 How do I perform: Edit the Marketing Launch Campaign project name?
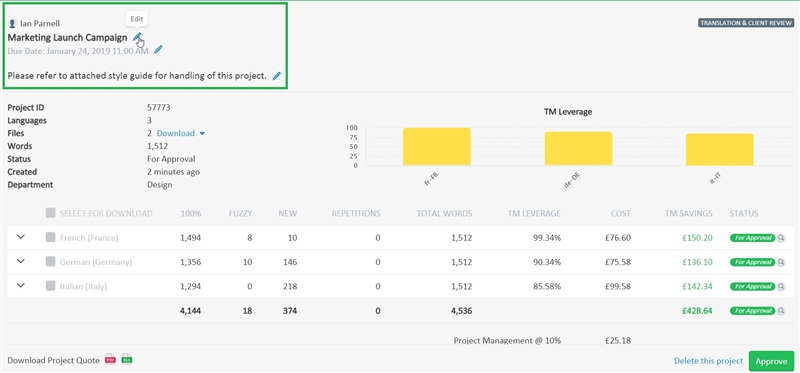pyautogui.click(x=137, y=37)
